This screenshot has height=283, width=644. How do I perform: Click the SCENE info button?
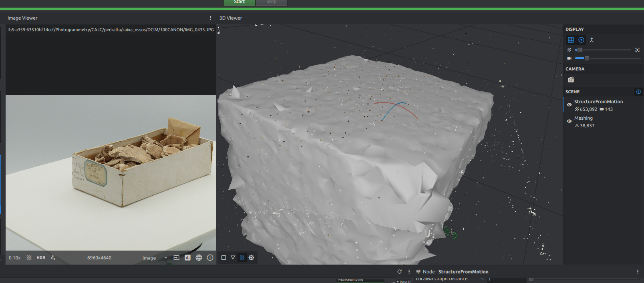638,92
